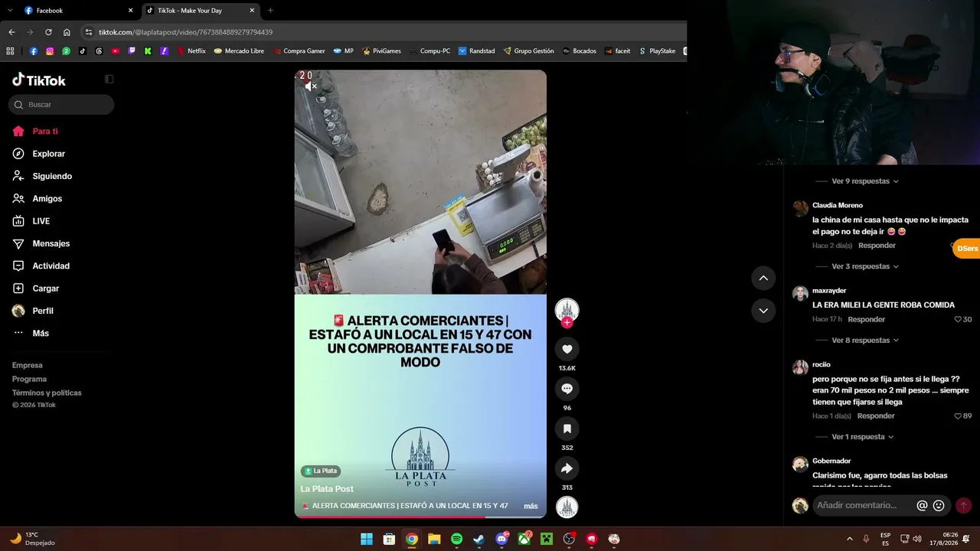Switch to the Facebook browser tab
Screen dimensions: 980x551
(78, 11)
